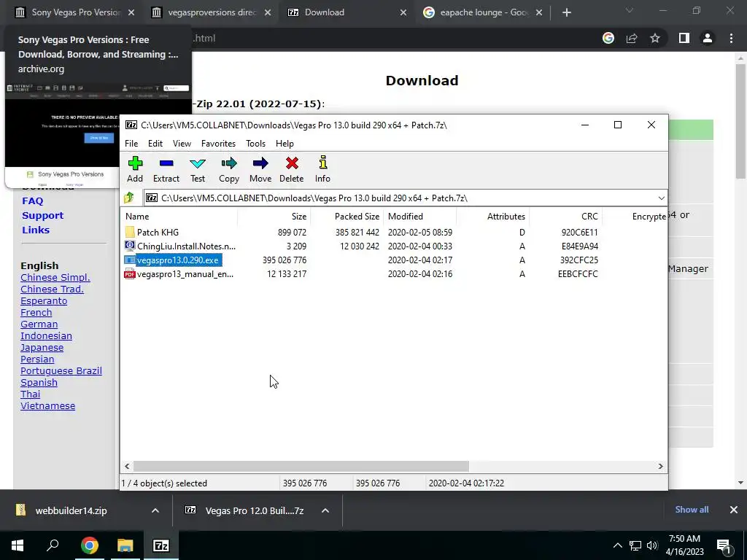
Task: Open the Help menu in 7-Zip
Action: pos(285,144)
